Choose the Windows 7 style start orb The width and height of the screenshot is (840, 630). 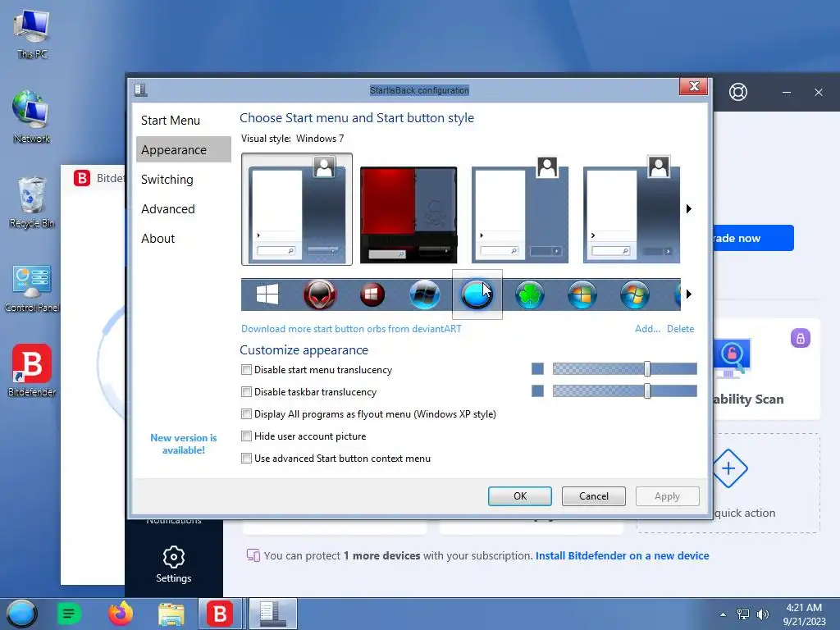(x=634, y=294)
